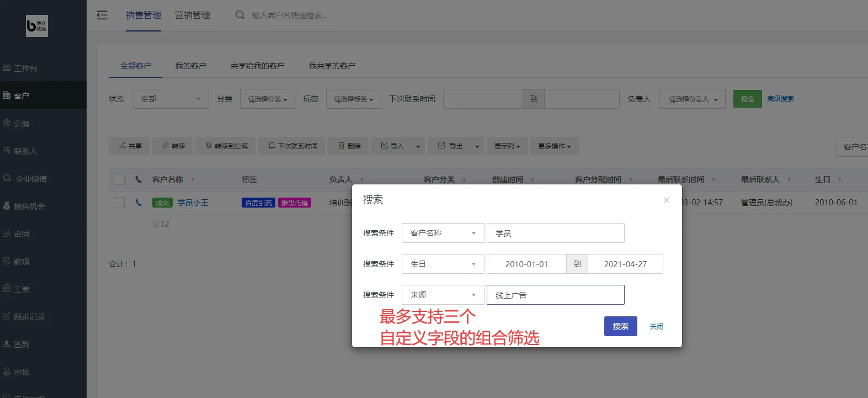Select the 我共享的客户 tab
The width and height of the screenshot is (868, 398).
pos(332,66)
